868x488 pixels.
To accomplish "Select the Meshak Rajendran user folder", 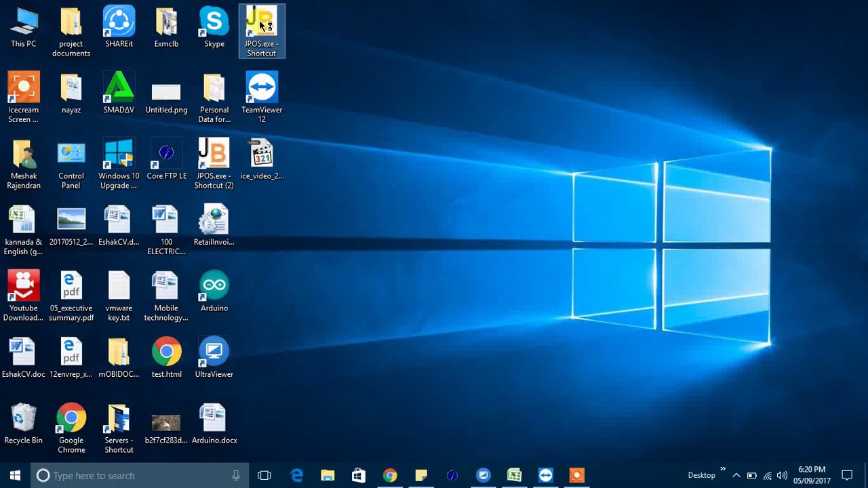I will (24, 165).
